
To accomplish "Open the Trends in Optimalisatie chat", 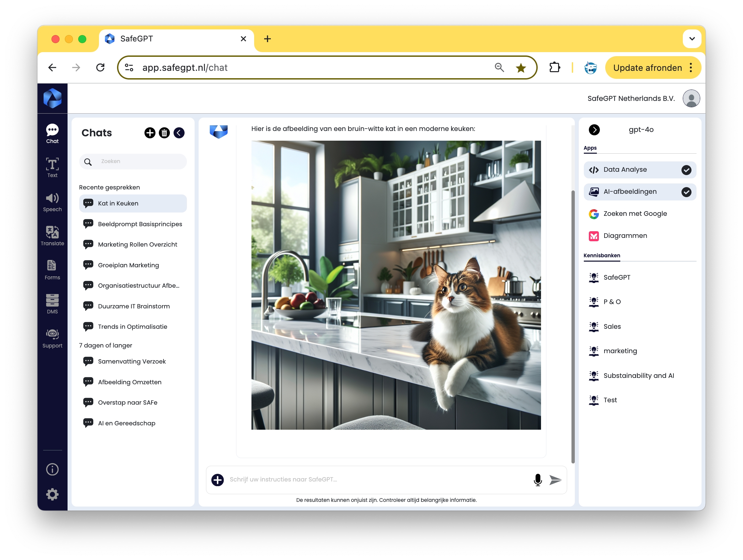I will click(x=133, y=327).
